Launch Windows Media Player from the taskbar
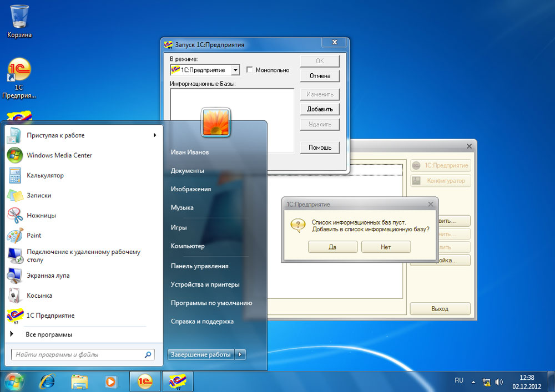This screenshot has height=392, width=555. pos(111,381)
